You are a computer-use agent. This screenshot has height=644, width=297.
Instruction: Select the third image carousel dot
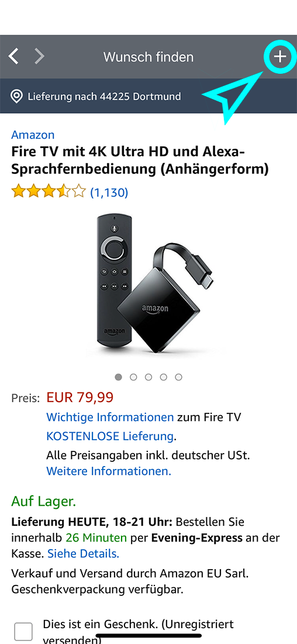[x=148, y=377]
